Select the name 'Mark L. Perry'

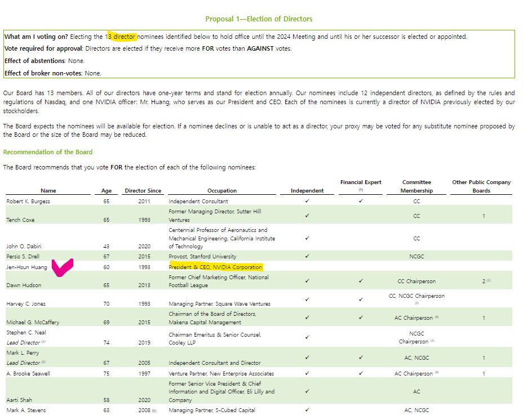pyautogui.click(x=23, y=353)
